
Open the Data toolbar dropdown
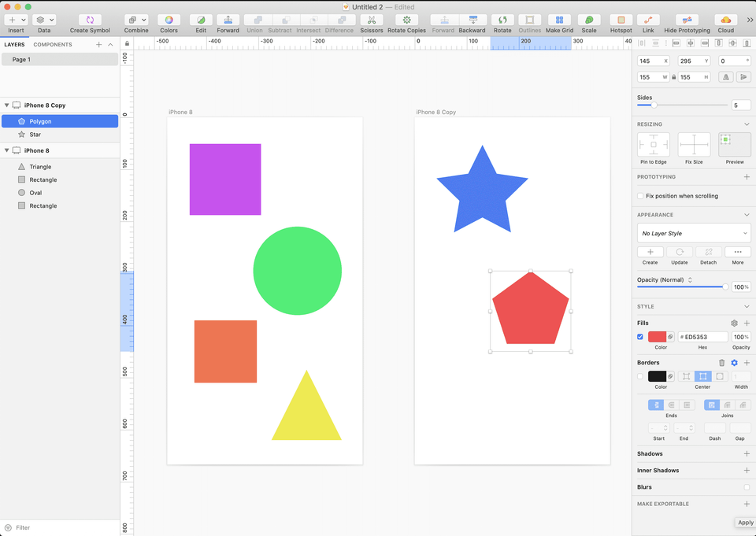[x=44, y=20]
